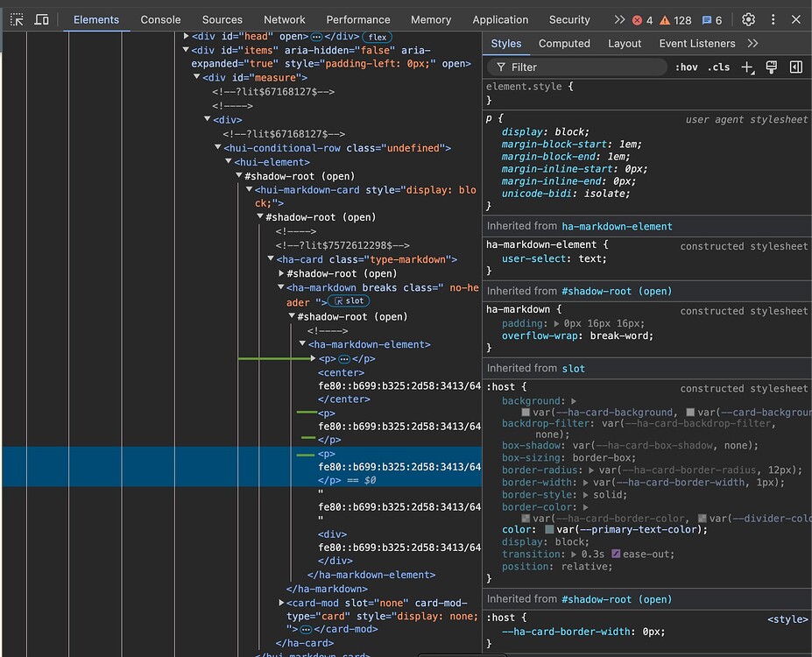
Task: Open DevTools settings gear
Action: point(748,19)
